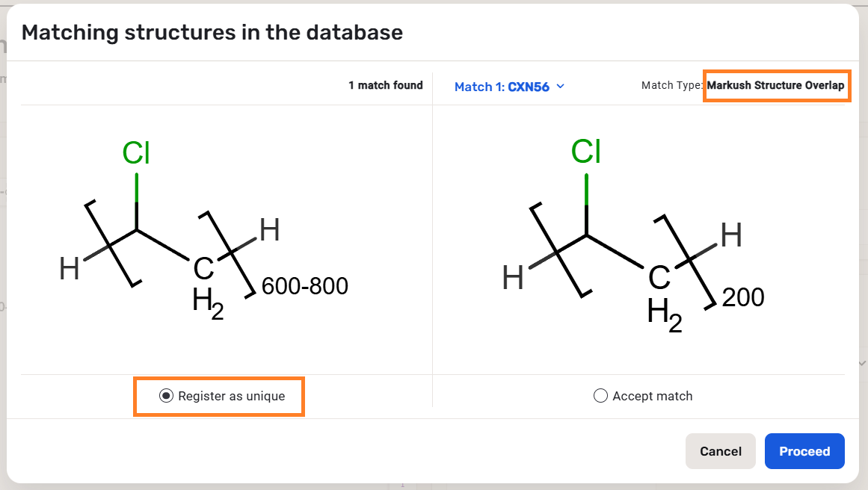
Task: Click the right-end H atom of the 200 structure
Action: click(x=730, y=236)
